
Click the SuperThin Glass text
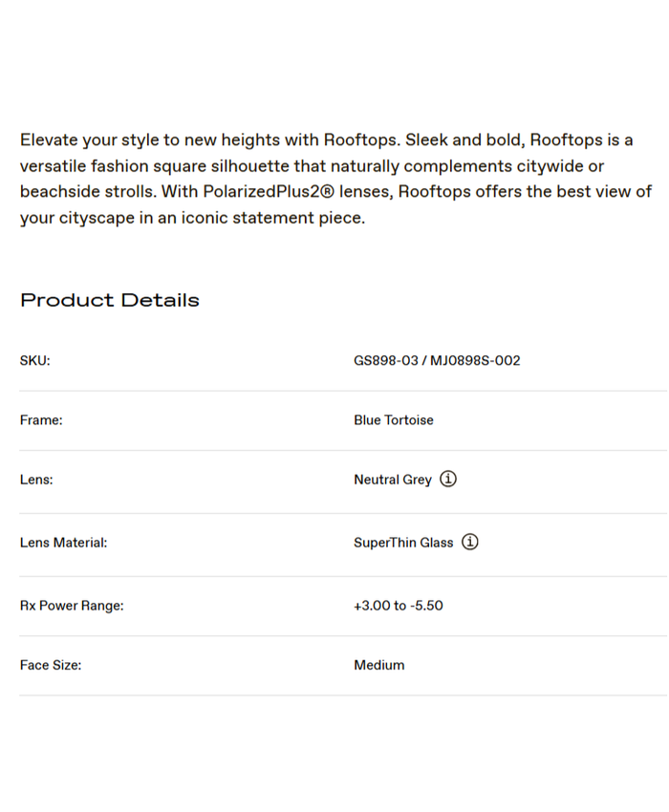(x=403, y=543)
